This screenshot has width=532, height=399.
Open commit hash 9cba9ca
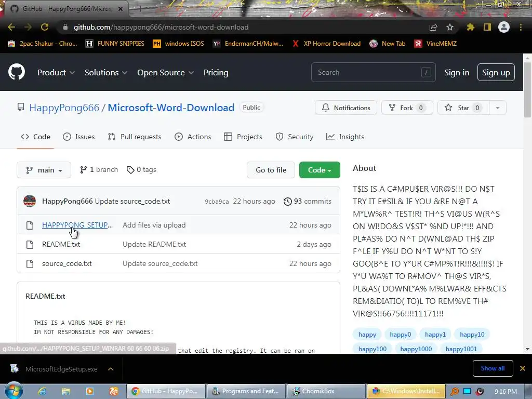pyautogui.click(x=217, y=202)
